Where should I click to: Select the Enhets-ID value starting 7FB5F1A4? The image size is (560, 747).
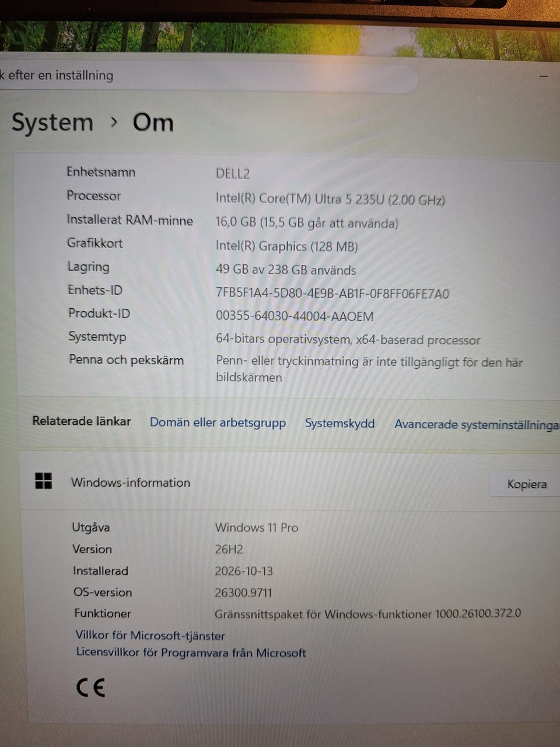(332, 294)
